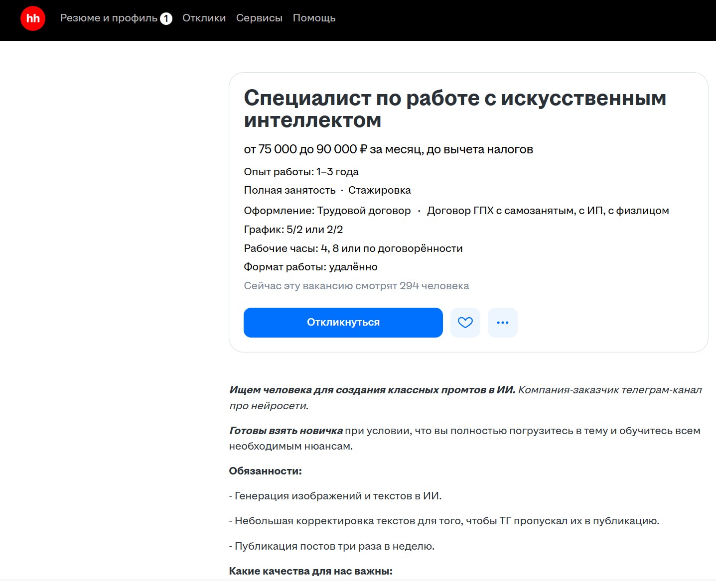Open the Резюме и профиль menu
The height and width of the screenshot is (588, 716).
click(109, 18)
